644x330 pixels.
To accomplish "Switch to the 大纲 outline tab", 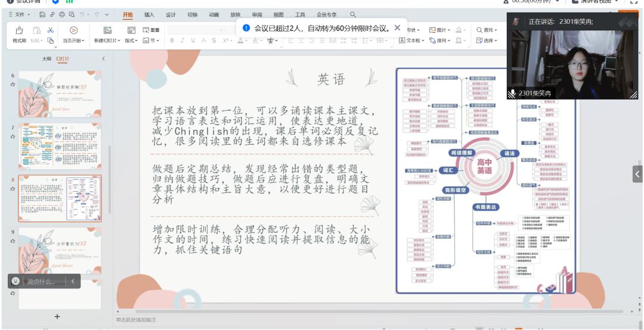I will point(47,59).
